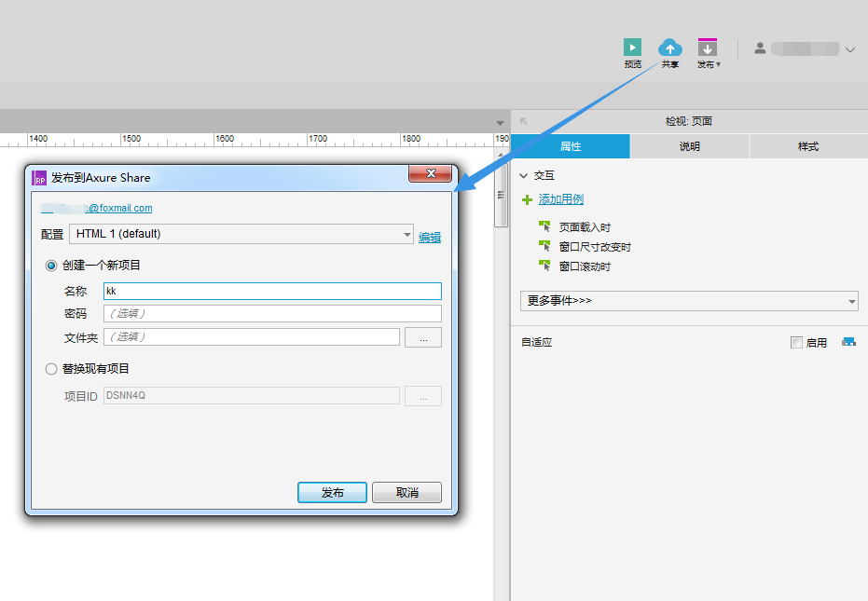The width and height of the screenshot is (868, 601).
Task: Click the Publish (发布) button in dialog
Action: [x=332, y=492]
